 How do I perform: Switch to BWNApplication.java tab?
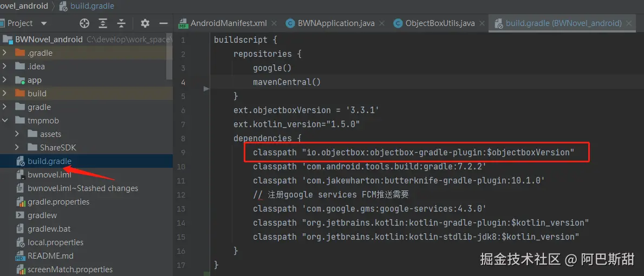click(x=336, y=23)
